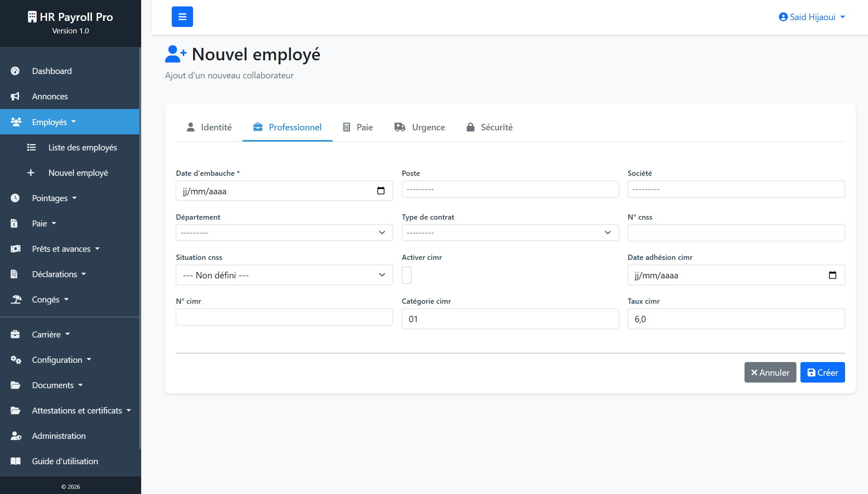Expand the Prêts et avances menu
The height and width of the screenshot is (494, 868).
70,249
